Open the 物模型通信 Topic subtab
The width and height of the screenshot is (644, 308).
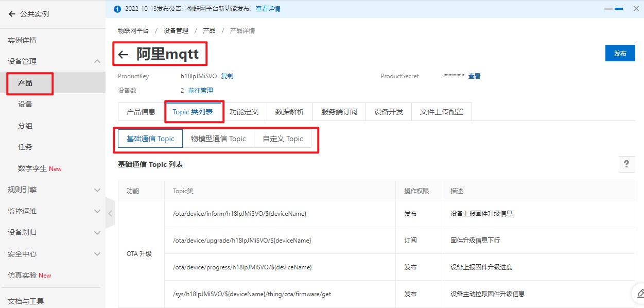[x=218, y=138]
